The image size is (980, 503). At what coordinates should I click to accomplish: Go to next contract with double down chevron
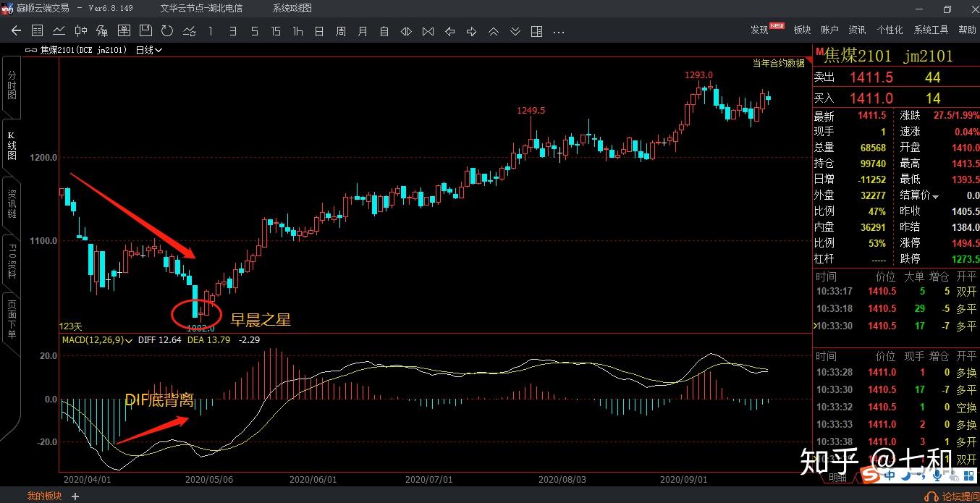[515, 31]
